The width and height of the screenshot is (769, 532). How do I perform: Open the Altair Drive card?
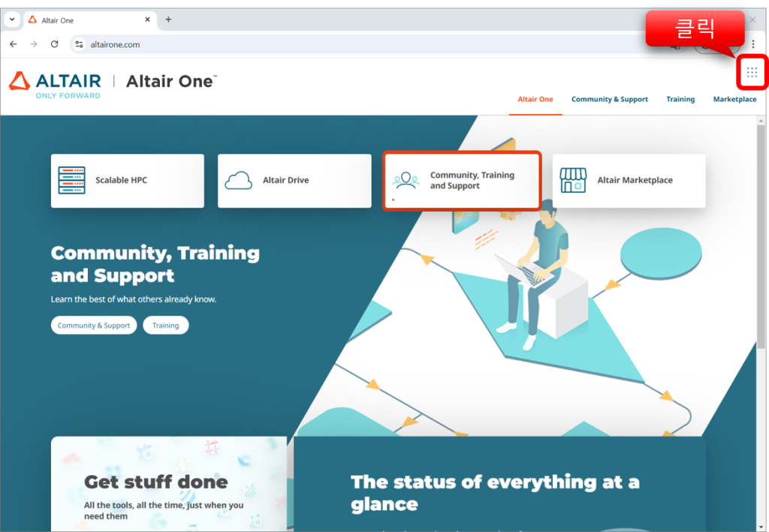point(294,181)
